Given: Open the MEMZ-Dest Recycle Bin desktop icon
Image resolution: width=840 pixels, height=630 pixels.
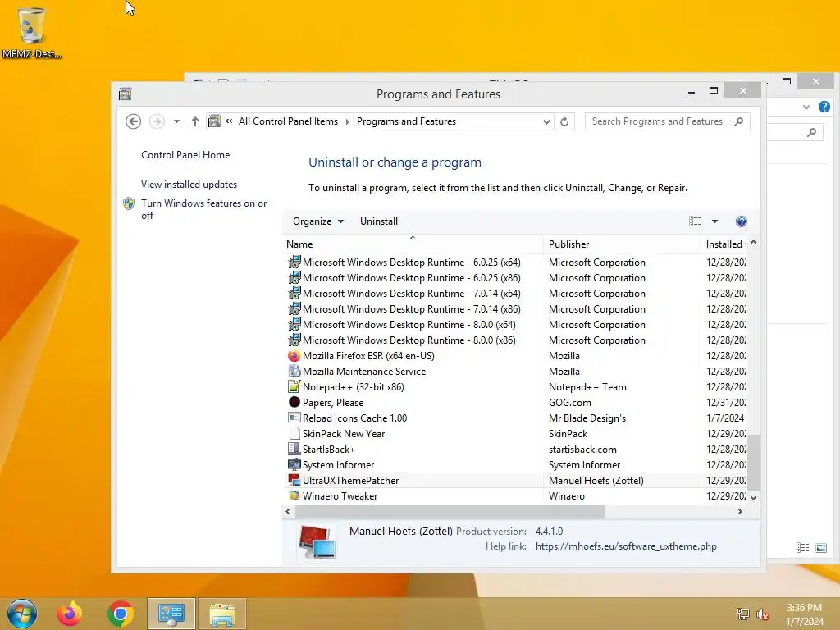Looking at the screenshot, I should (x=31, y=33).
